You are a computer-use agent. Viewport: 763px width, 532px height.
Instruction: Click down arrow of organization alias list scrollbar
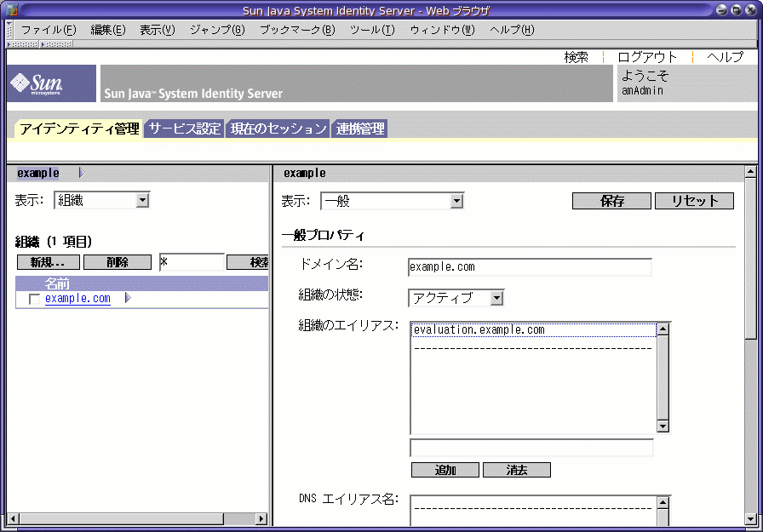click(x=663, y=426)
